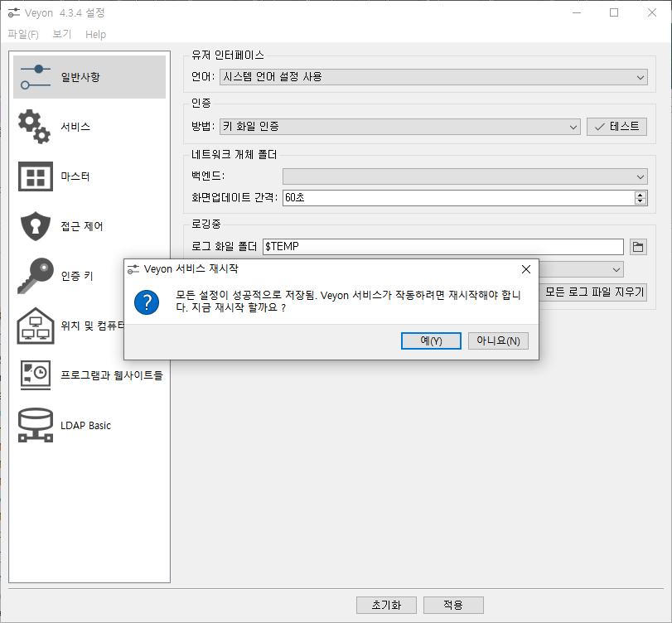Click the Veyon icon in the restart dialog title

pyautogui.click(x=133, y=269)
